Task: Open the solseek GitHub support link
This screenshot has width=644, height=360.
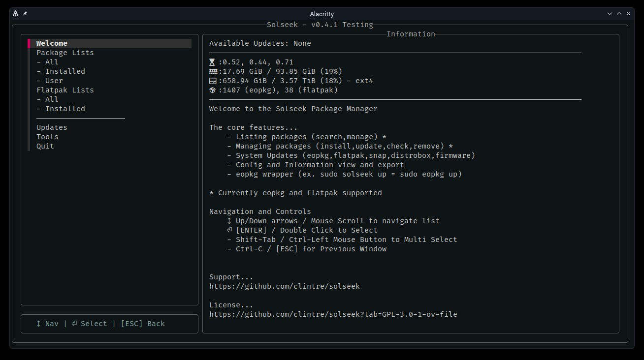Action: click(285, 286)
